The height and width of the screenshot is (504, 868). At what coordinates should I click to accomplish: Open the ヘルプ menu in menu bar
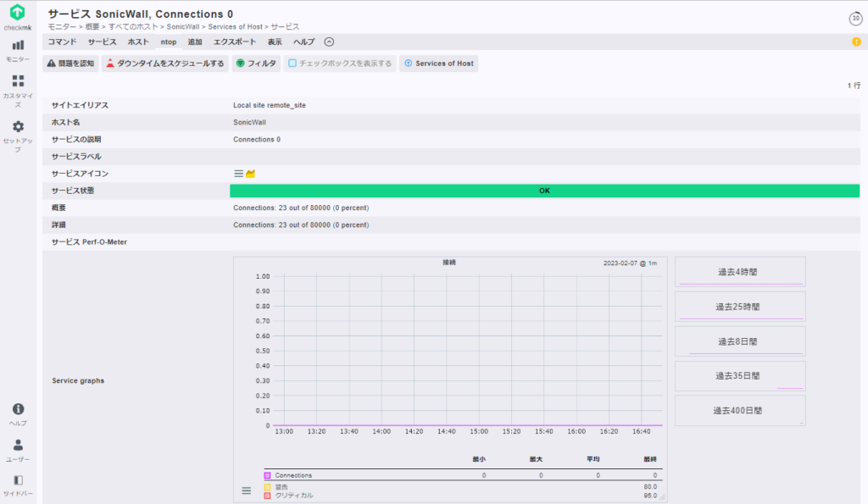304,42
